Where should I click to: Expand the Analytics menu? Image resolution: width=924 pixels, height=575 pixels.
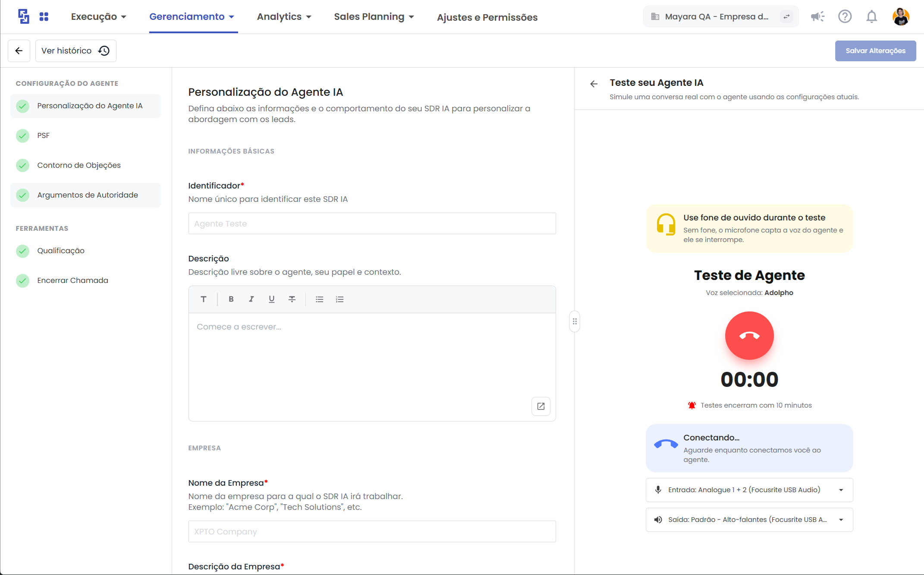tap(284, 17)
